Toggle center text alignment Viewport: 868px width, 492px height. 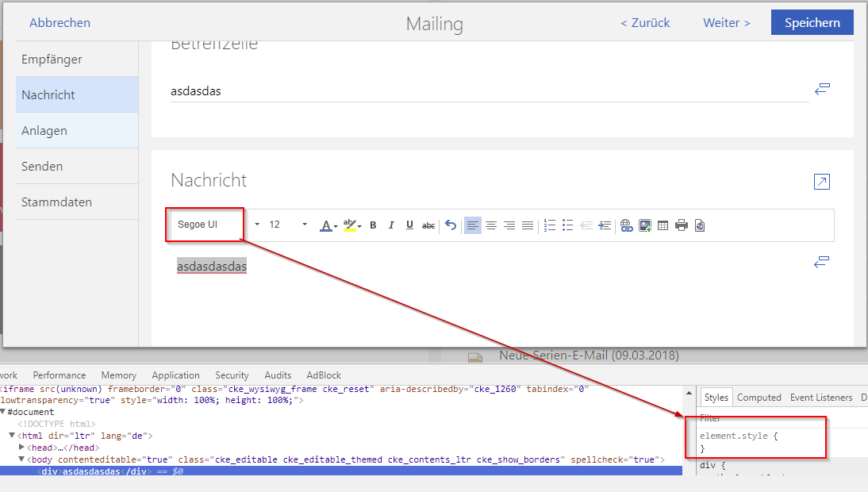pyautogui.click(x=491, y=225)
